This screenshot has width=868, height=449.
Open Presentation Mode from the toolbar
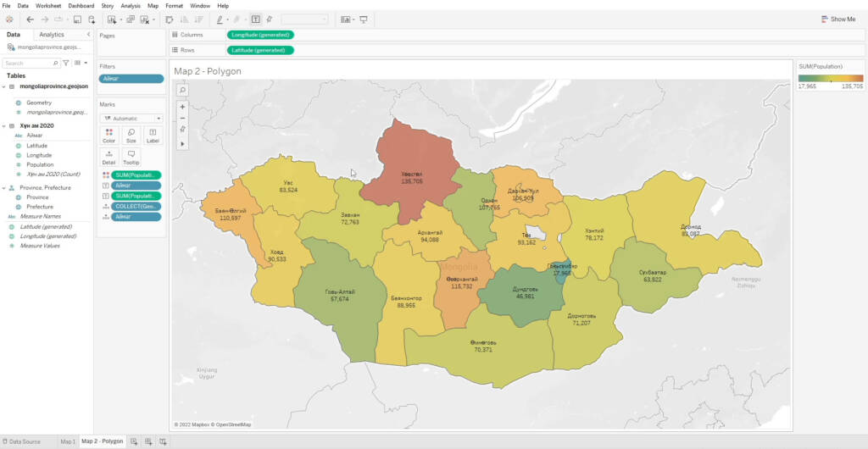pyautogui.click(x=364, y=19)
